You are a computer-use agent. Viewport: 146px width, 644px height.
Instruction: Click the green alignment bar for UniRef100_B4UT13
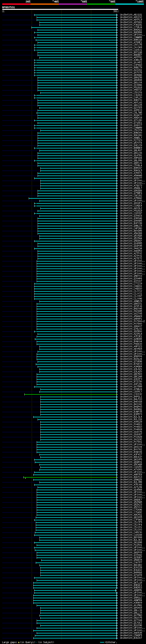click(70, 477)
